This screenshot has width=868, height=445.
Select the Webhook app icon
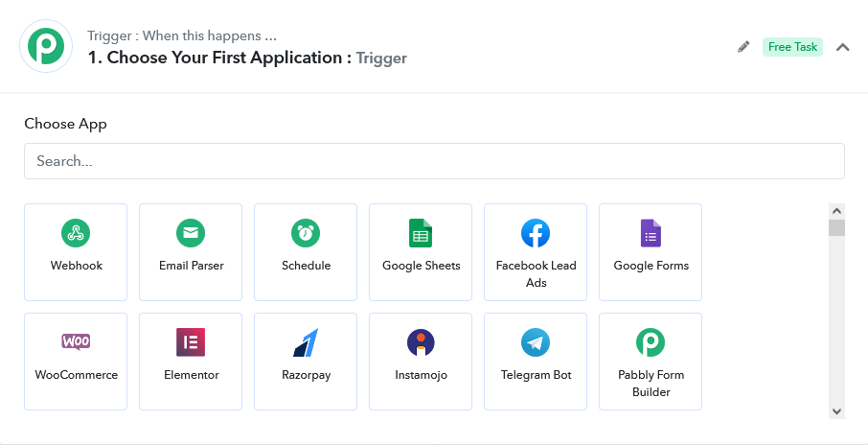[76, 233]
